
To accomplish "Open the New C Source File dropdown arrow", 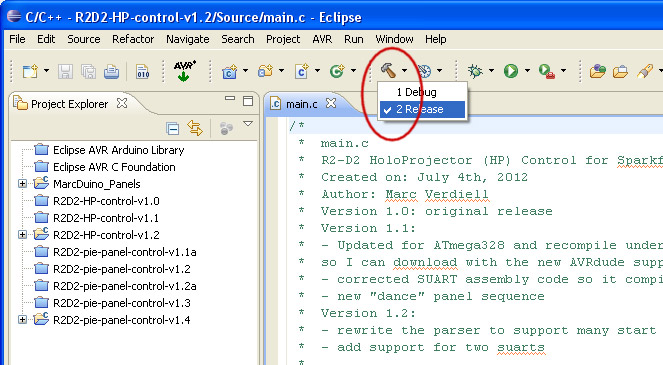I will coord(317,71).
